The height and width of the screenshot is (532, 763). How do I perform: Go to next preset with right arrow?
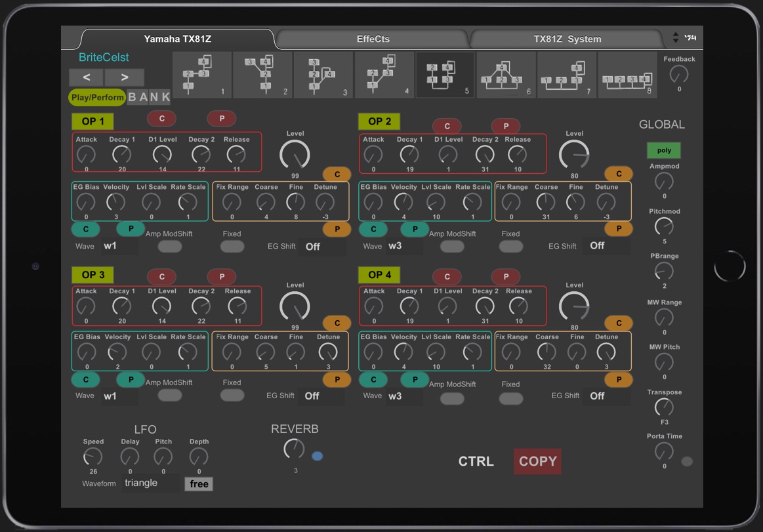click(124, 77)
